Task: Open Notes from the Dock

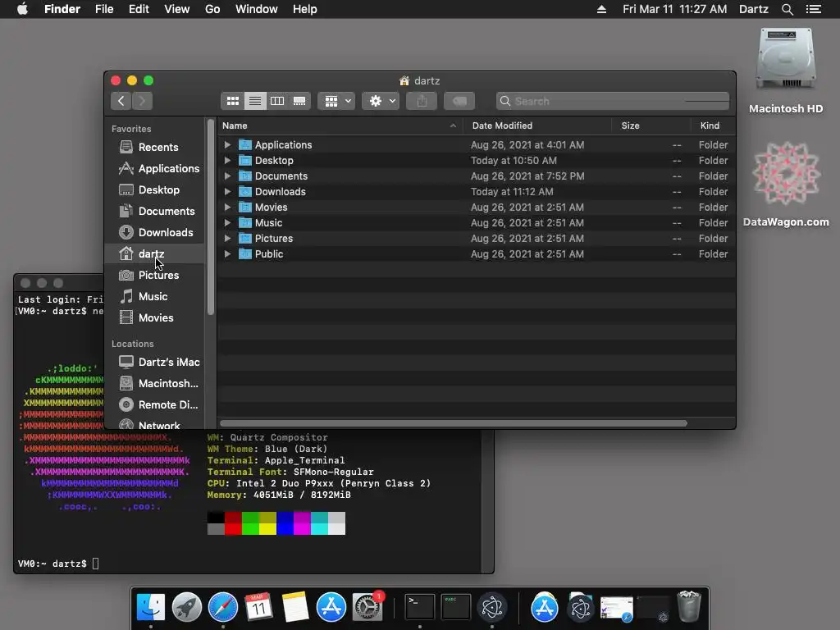Action: (x=295, y=607)
